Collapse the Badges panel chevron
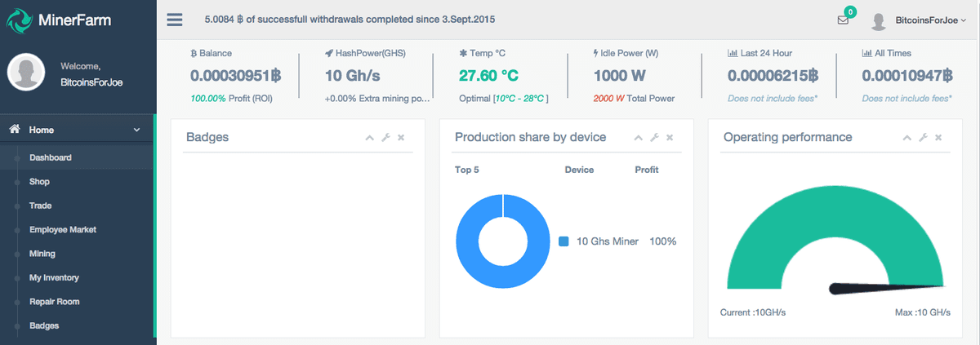Viewport: 980px width, 345px height. tap(370, 138)
